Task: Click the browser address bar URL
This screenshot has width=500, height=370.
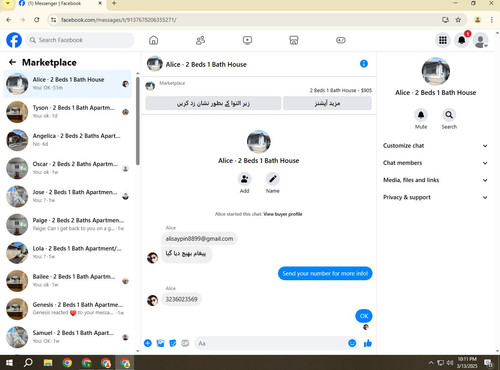Action: tap(119, 20)
